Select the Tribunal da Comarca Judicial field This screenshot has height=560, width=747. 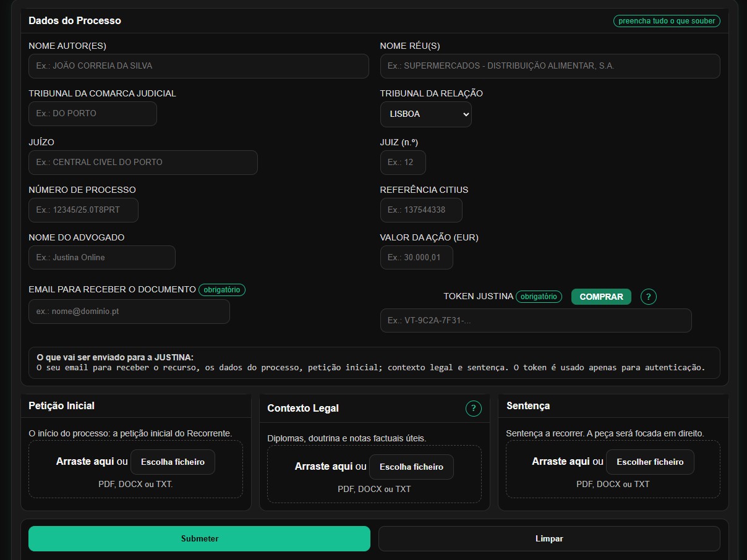click(92, 113)
